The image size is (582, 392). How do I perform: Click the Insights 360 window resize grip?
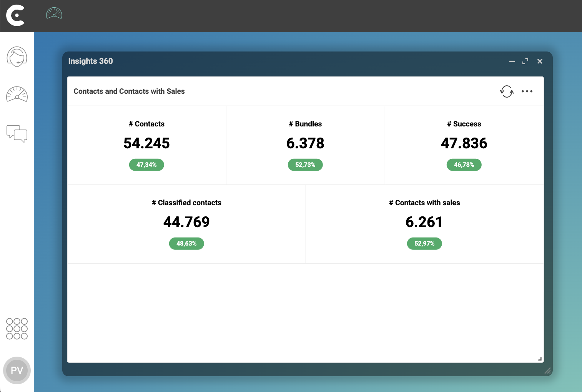coord(548,371)
